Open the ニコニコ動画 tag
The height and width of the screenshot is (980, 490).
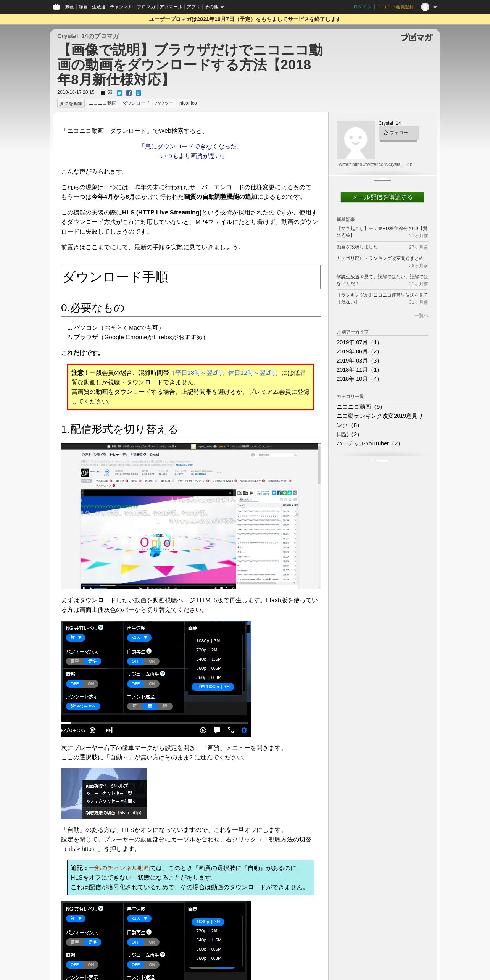[102, 103]
